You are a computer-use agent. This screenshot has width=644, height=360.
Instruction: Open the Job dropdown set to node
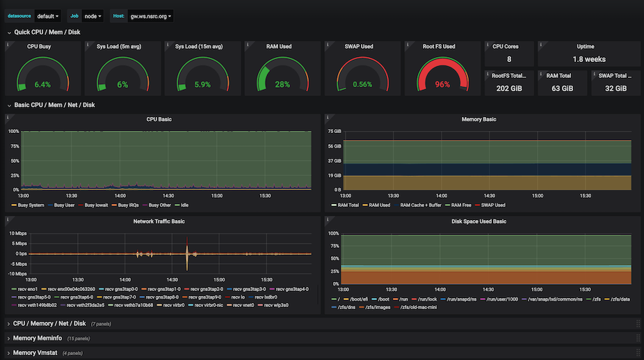(x=92, y=16)
